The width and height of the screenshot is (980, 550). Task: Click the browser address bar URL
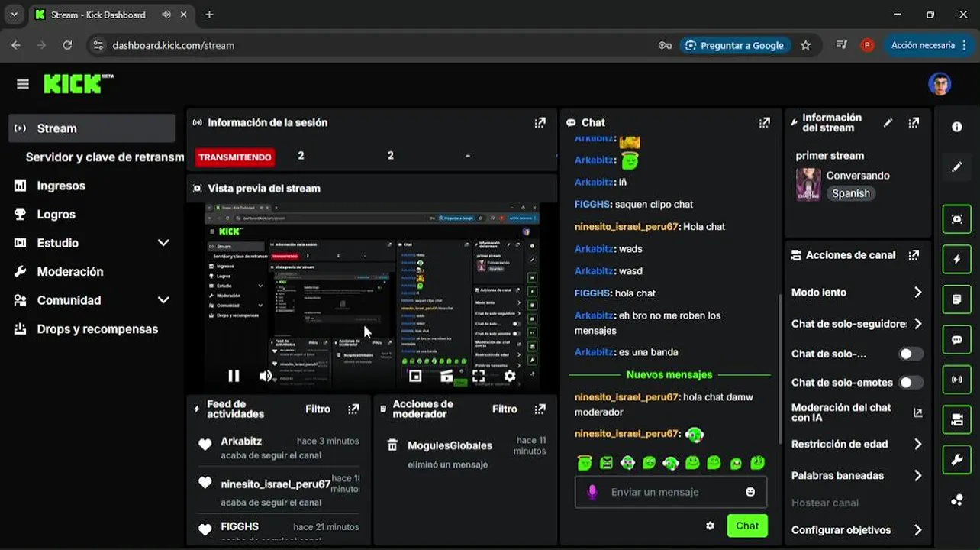173,45
